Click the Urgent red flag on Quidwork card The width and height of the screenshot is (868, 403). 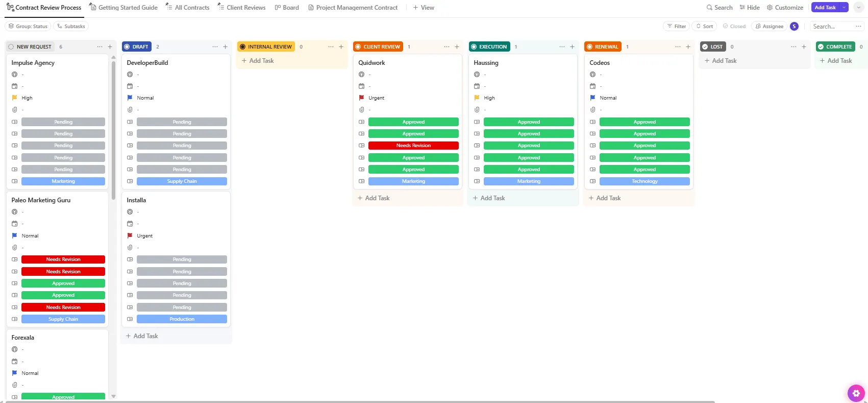[x=361, y=98]
